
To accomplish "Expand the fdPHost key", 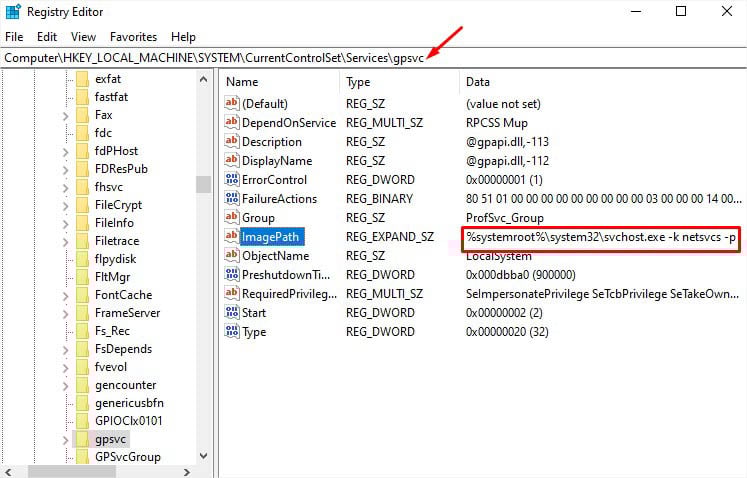I will click(66, 152).
